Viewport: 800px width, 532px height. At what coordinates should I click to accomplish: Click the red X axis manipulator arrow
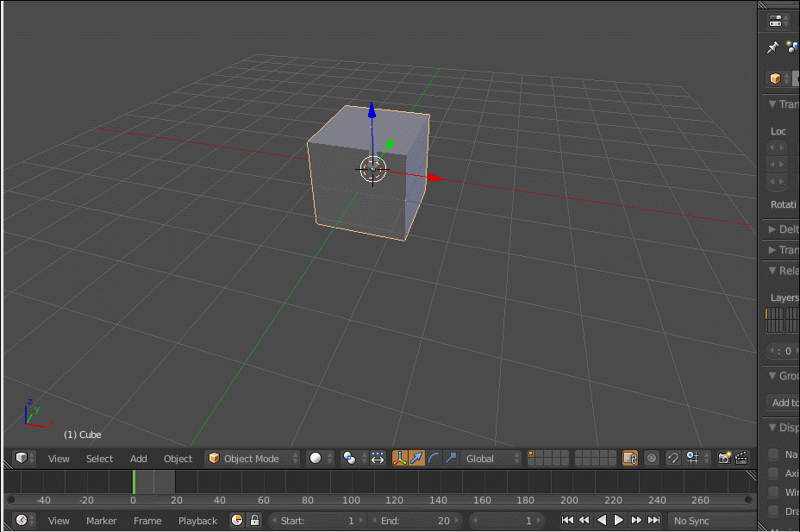tap(435, 178)
